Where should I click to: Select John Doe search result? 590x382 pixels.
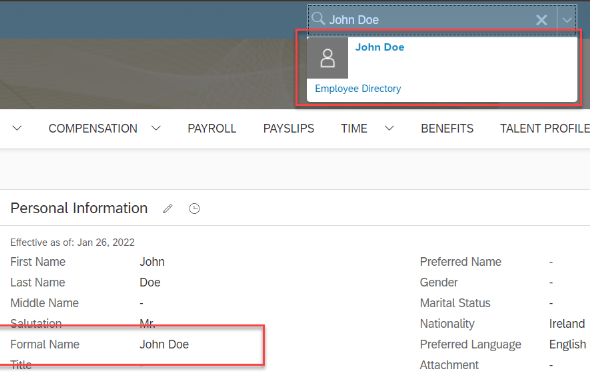click(380, 47)
